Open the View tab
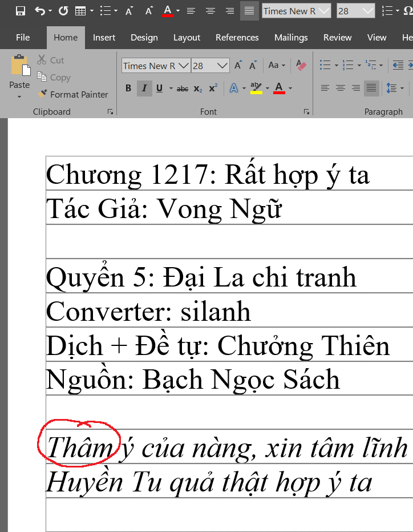The image size is (413, 532). [x=376, y=37]
